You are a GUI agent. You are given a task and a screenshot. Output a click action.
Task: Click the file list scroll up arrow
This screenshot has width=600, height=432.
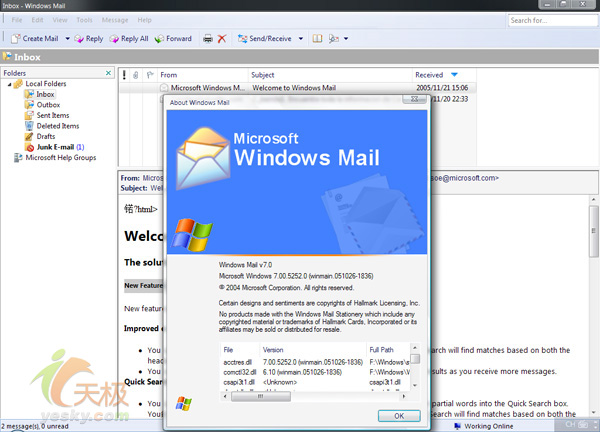tap(415, 348)
